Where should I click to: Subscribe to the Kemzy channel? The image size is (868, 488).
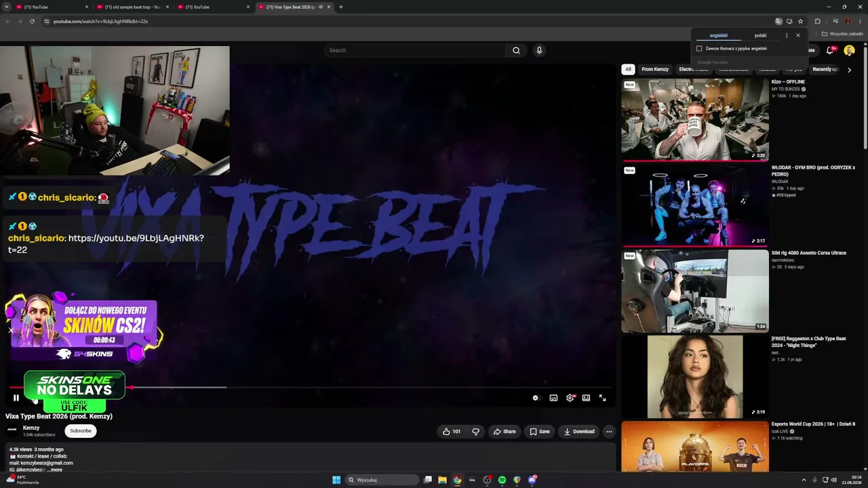[80, 430]
